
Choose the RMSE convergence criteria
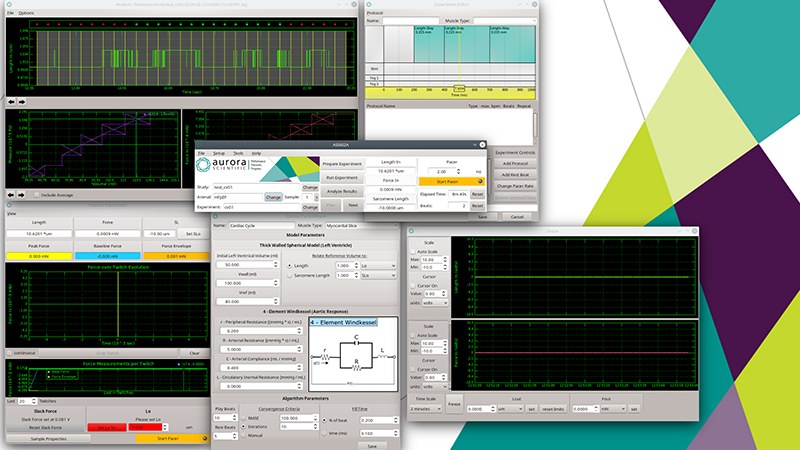(x=244, y=418)
